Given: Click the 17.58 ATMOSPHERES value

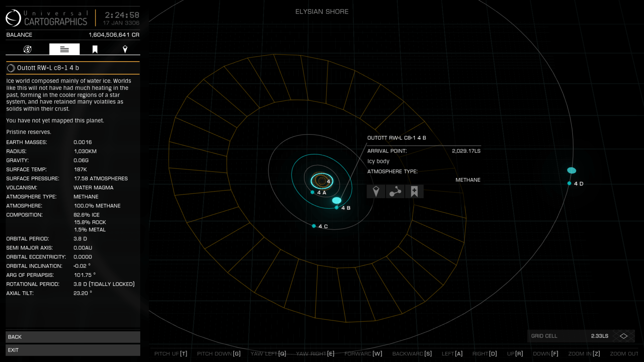Looking at the screenshot, I should 101,179.
